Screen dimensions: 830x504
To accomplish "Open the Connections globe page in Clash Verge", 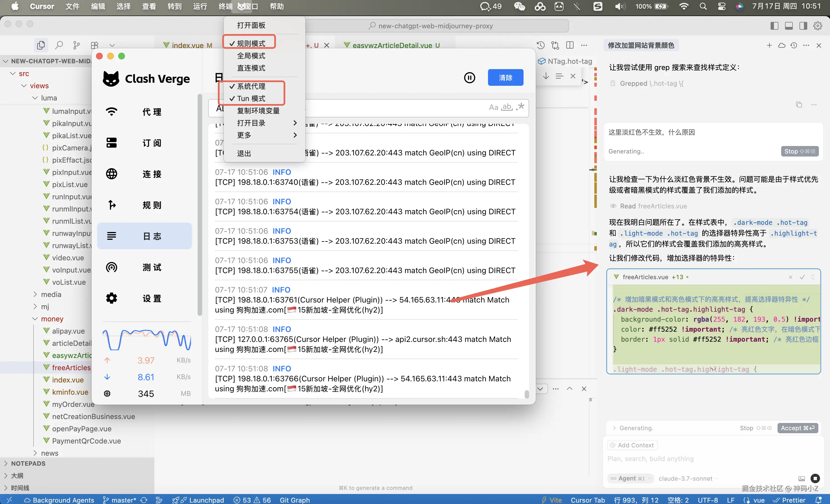I will tap(112, 174).
